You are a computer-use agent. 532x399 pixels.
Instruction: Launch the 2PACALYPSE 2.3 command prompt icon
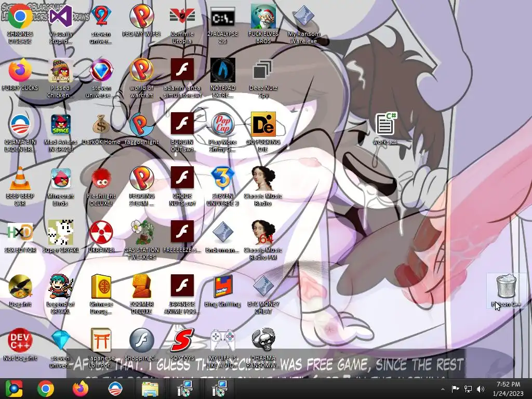pos(222,24)
